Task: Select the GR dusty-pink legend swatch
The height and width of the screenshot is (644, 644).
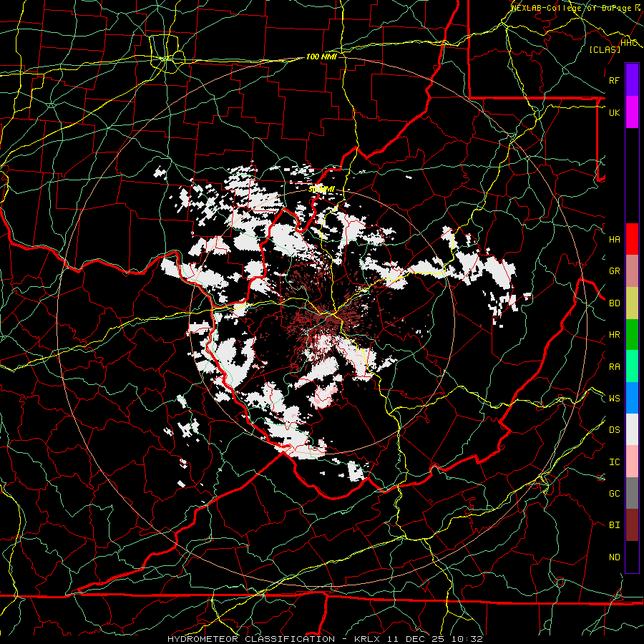Action: pyautogui.click(x=632, y=271)
